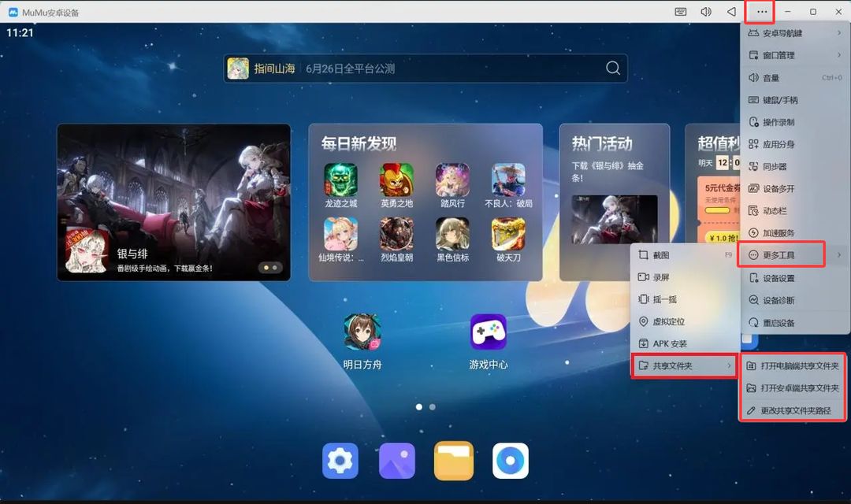Choose APK 安装 from tools menu
851x504 pixels.
tap(685, 343)
